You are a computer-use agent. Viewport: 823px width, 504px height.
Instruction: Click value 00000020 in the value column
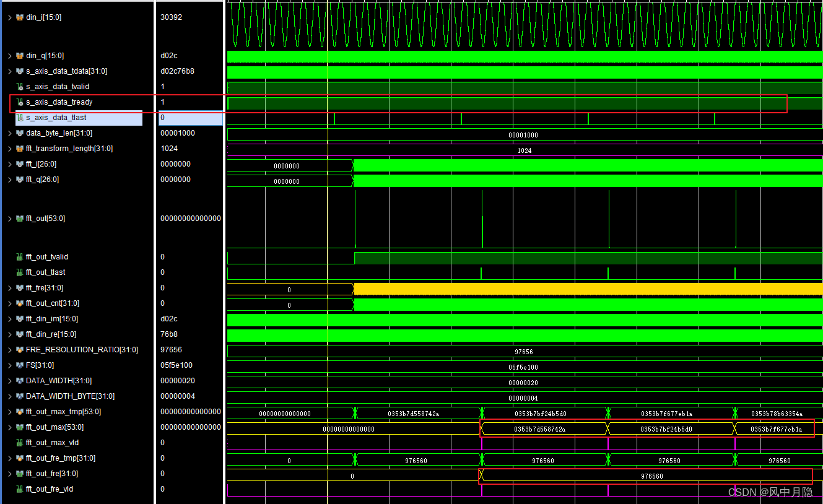point(177,381)
